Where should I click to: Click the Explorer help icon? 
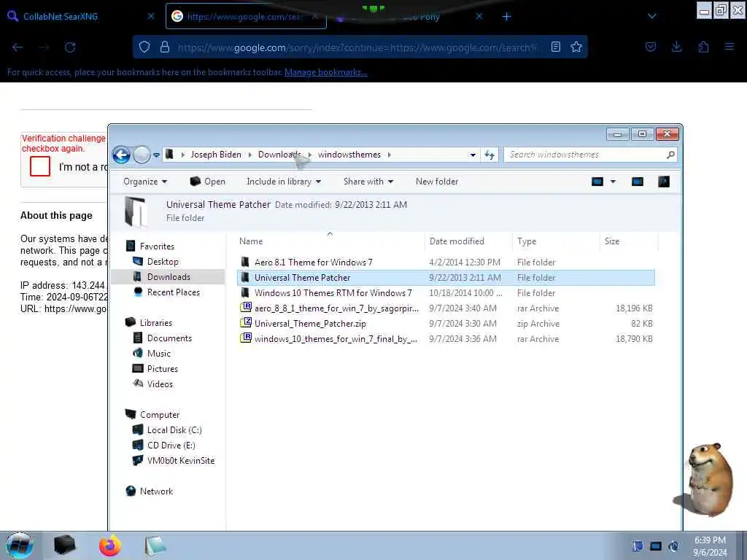[x=664, y=182]
